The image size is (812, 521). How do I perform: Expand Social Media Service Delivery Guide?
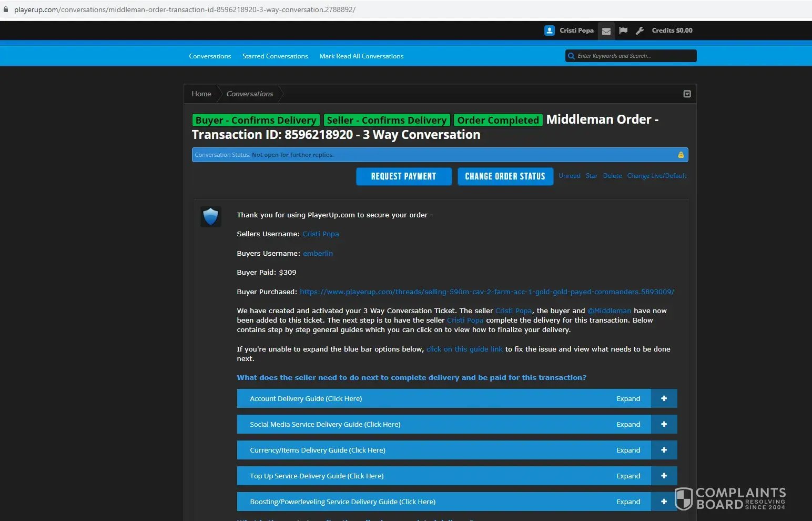point(457,424)
